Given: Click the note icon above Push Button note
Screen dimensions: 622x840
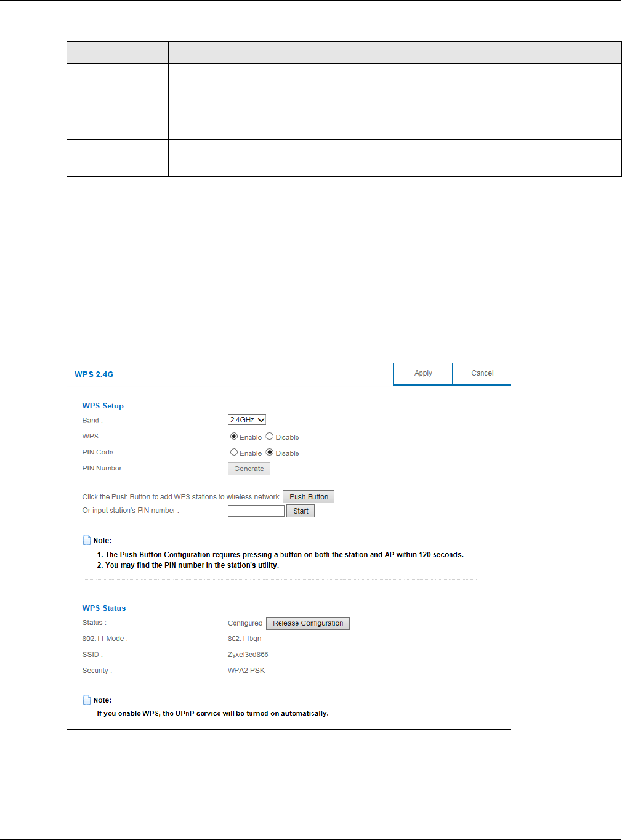Looking at the screenshot, I should coord(87,540).
